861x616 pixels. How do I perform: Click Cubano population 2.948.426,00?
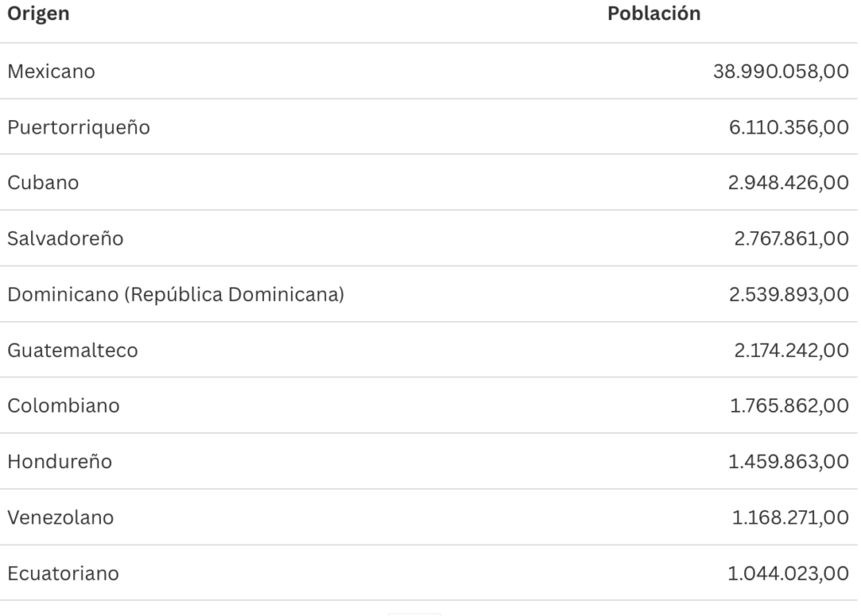click(x=787, y=182)
